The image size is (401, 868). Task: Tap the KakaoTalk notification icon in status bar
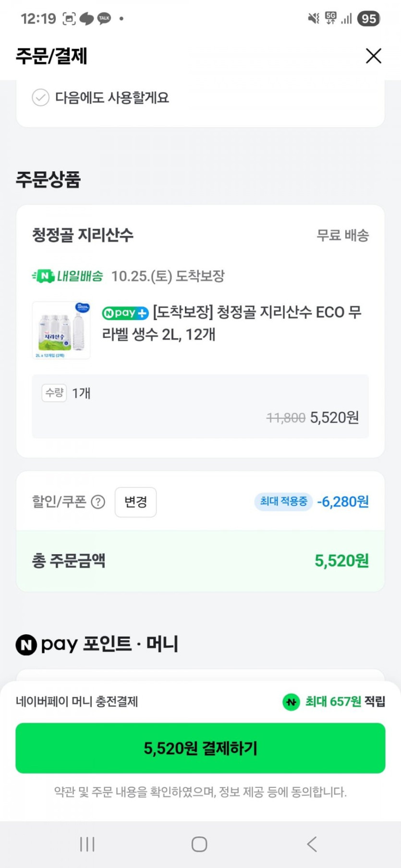pyautogui.click(x=104, y=19)
